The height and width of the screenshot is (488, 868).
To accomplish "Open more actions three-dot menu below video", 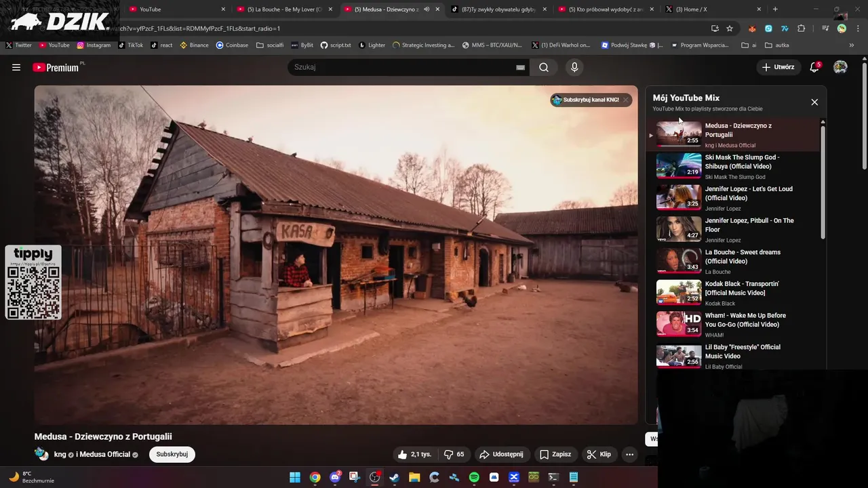I will (x=630, y=454).
